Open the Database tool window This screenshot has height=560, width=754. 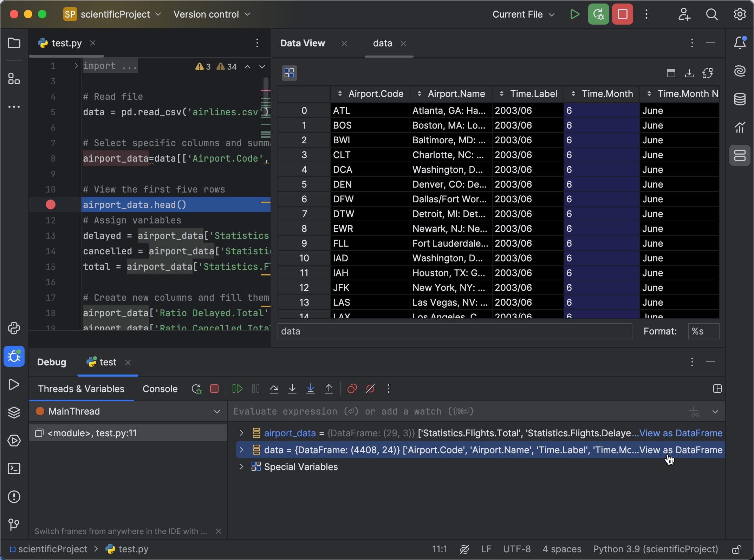coord(740,99)
